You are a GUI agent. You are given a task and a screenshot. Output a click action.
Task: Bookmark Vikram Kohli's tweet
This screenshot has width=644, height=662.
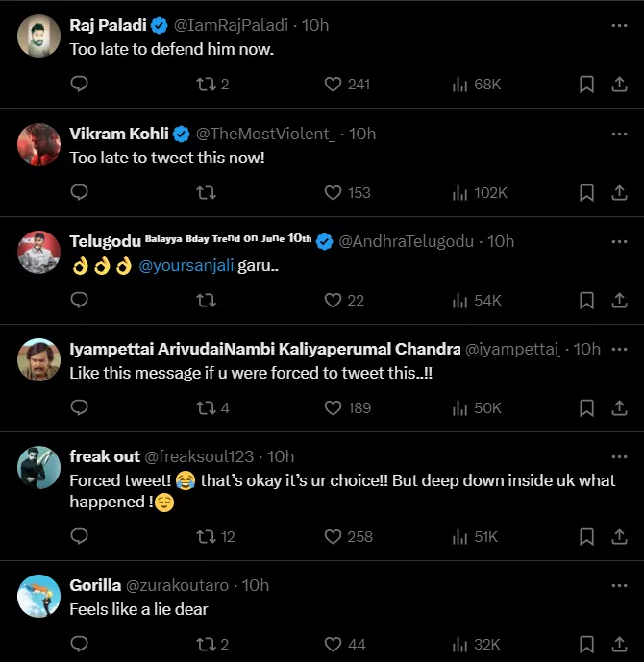[x=586, y=193]
